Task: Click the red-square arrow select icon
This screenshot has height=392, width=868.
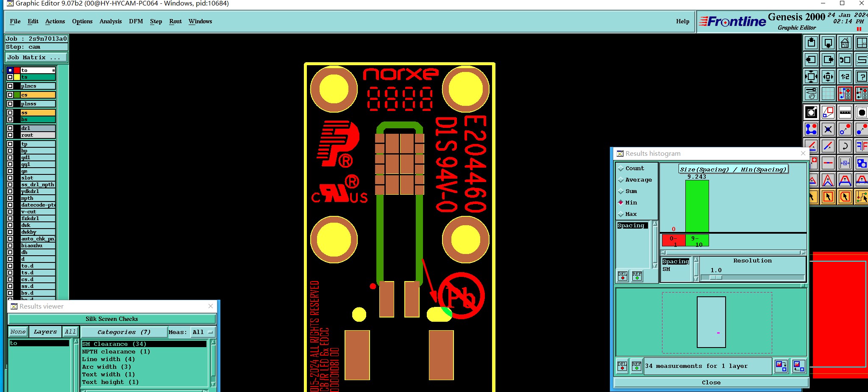Action: pos(828,197)
